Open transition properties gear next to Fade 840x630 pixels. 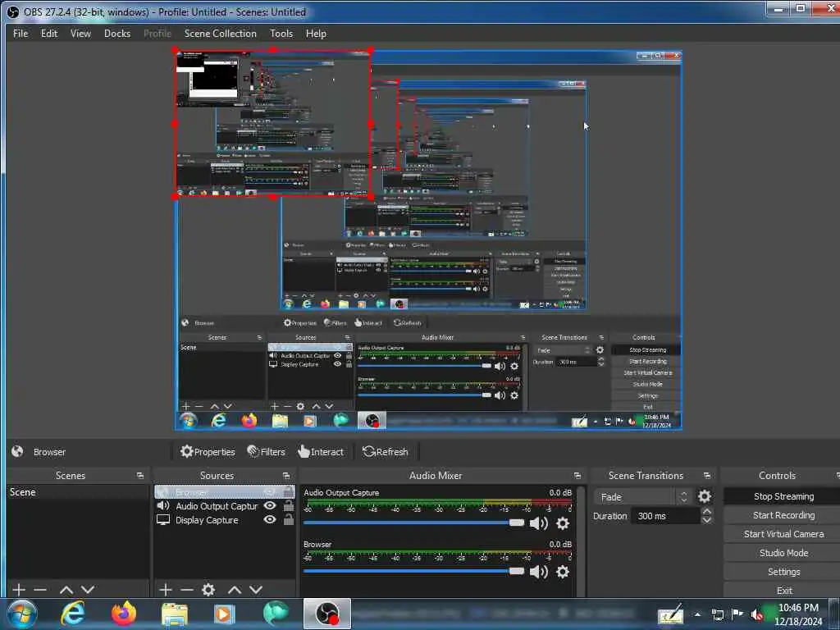click(705, 496)
